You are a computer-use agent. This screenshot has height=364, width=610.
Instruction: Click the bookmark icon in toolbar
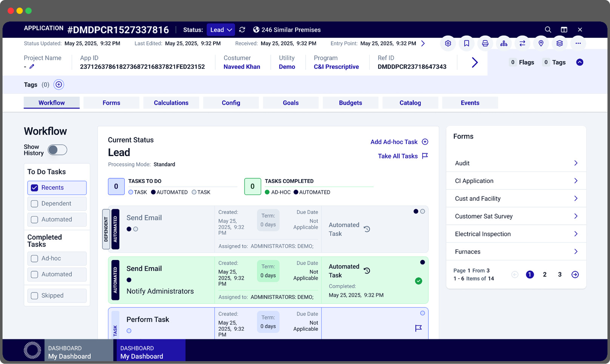[466, 43]
